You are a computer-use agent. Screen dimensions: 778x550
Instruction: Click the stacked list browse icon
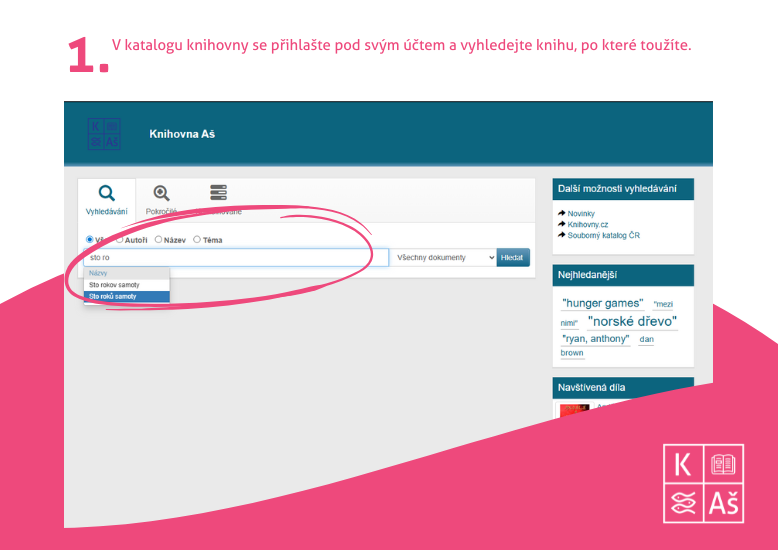(218, 194)
